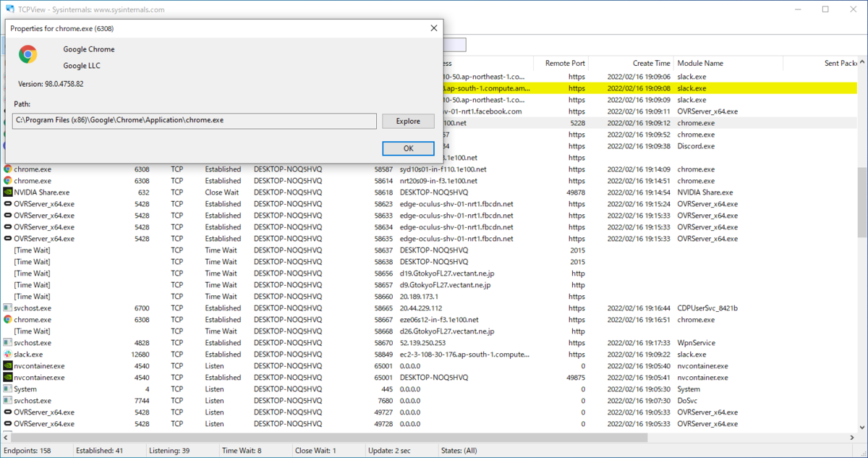Click local port '445' of System row
868x458 pixels.
386,389
